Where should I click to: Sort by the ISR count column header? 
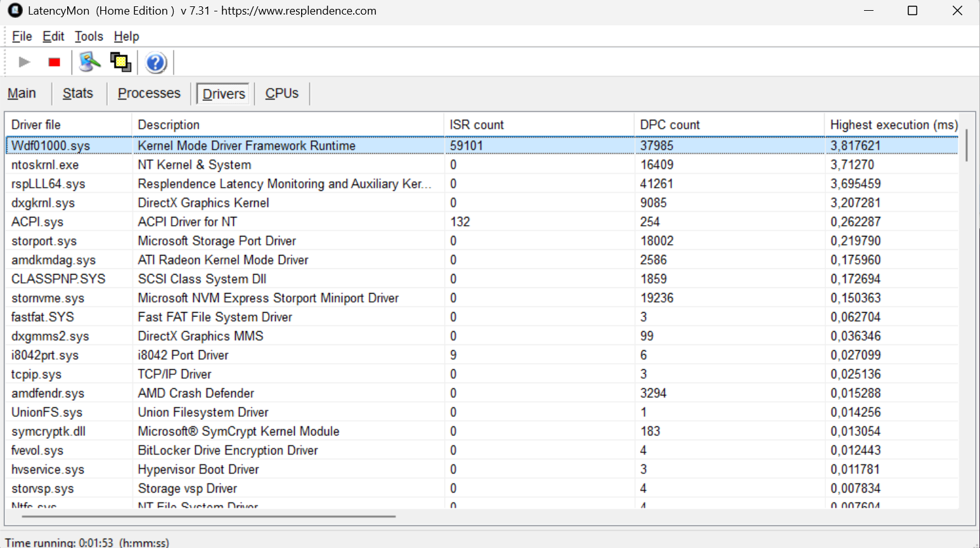pyautogui.click(x=539, y=125)
